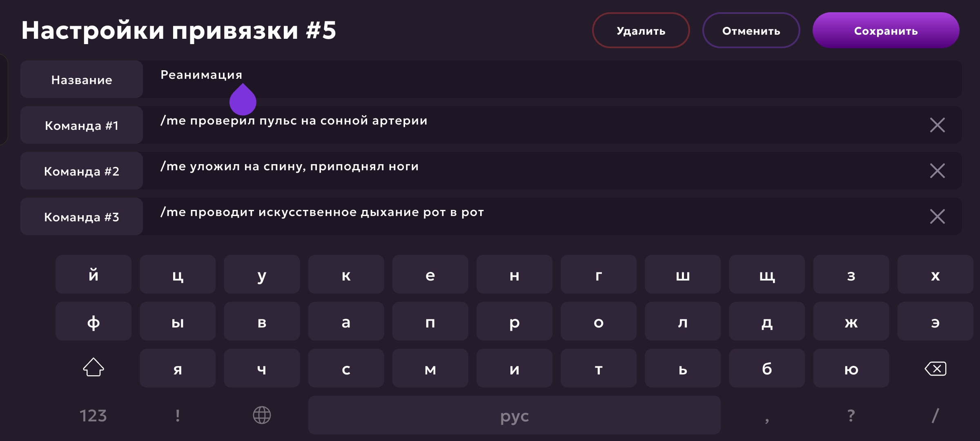The width and height of the screenshot is (980, 441).
Task: Delete Команда #3 text via X icon
Action: tap(937, 216)
